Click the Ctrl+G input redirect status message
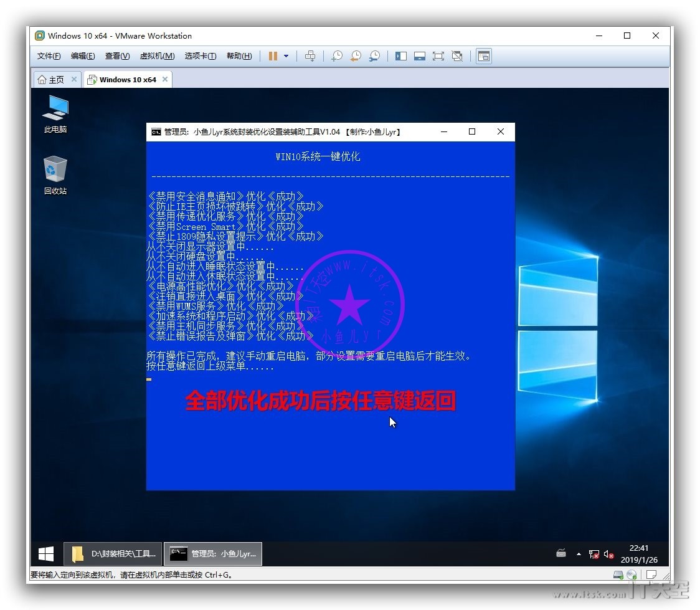 (x=131, y=574)
